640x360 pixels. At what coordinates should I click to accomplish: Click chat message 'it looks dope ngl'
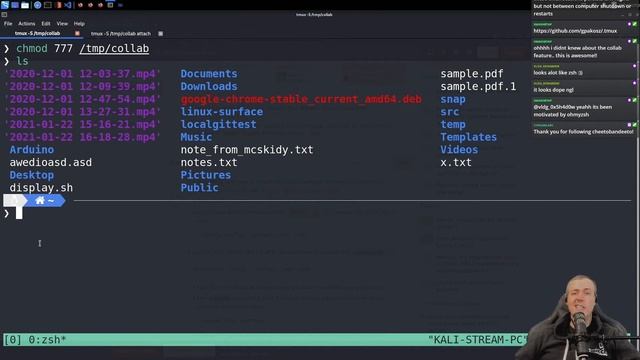point(553,90)
